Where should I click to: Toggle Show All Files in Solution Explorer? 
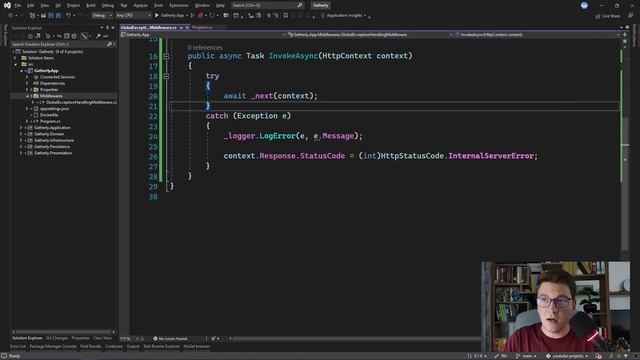[x=73, y=36]
